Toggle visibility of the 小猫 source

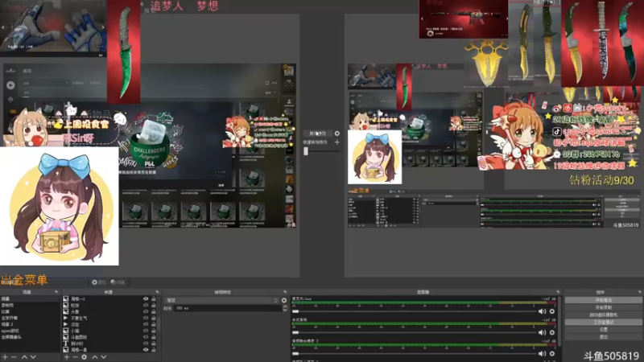pos(146,331)
